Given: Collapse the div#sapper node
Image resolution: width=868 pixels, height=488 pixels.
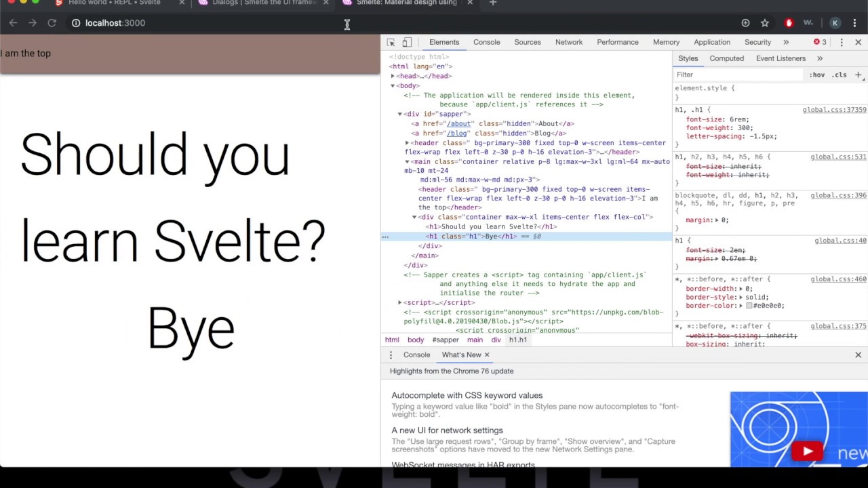Looking at the screenshot, I should (400, 114).
